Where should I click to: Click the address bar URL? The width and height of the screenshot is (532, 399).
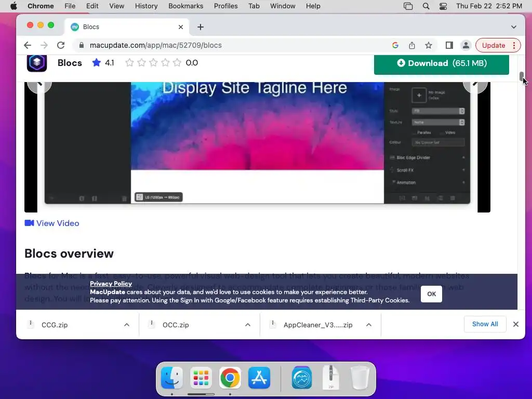point(156,45)
